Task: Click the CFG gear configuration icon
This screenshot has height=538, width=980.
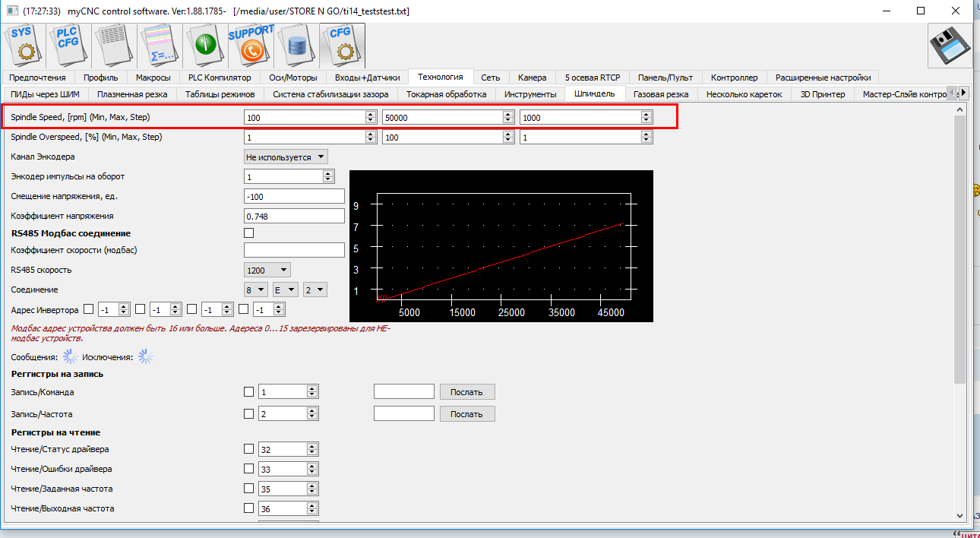Action: tap(343, 46)
